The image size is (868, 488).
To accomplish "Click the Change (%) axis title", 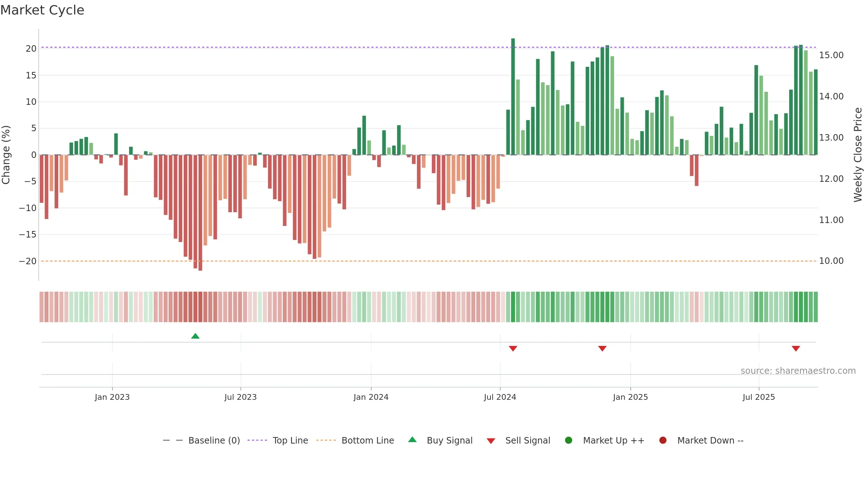I will point(6,155).
